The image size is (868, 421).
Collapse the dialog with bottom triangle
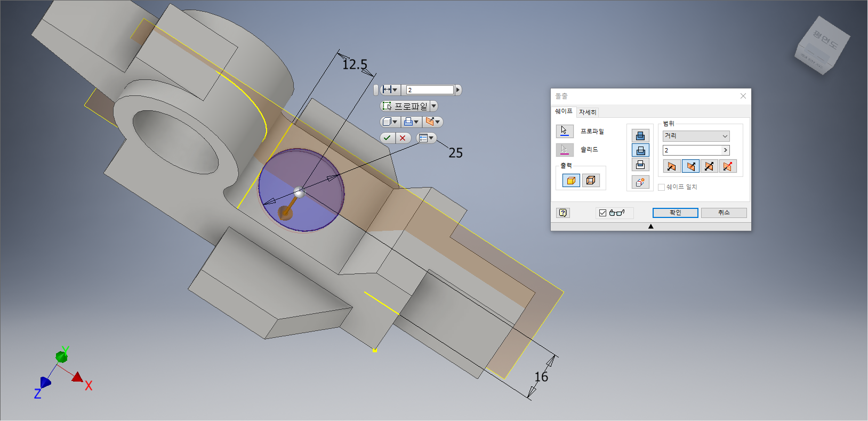point(650,226)
